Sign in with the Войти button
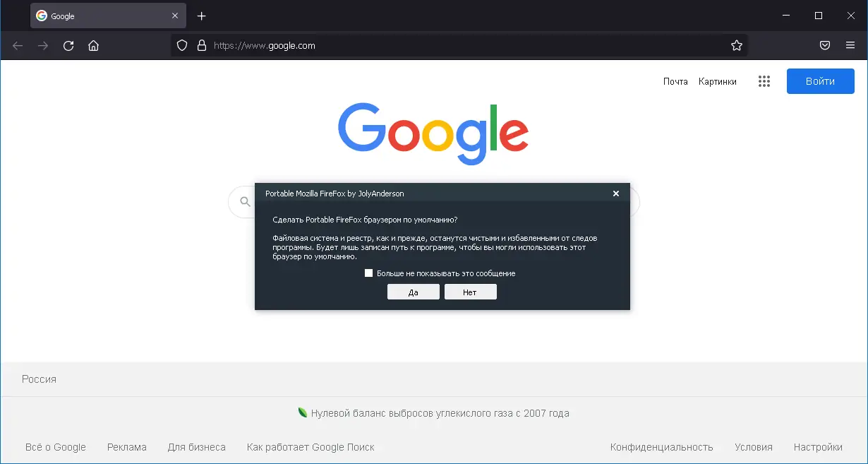This screenshot has width=868, height=464. (821, 81)
